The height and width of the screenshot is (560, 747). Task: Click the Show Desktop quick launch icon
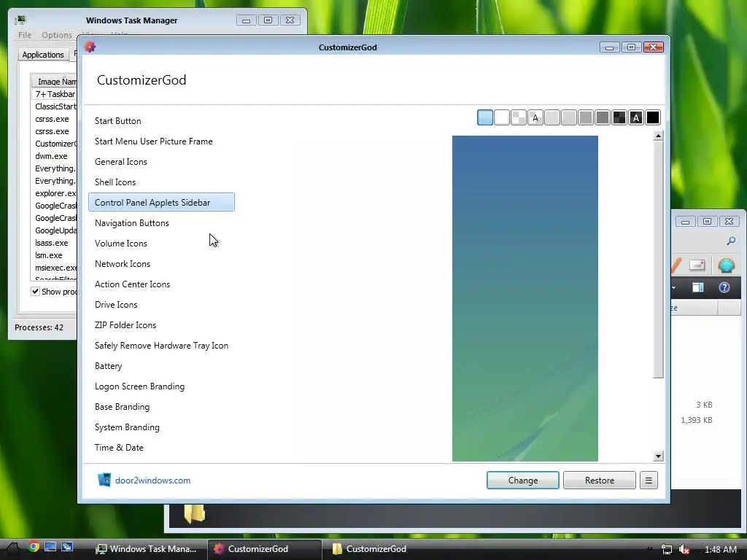50,547
